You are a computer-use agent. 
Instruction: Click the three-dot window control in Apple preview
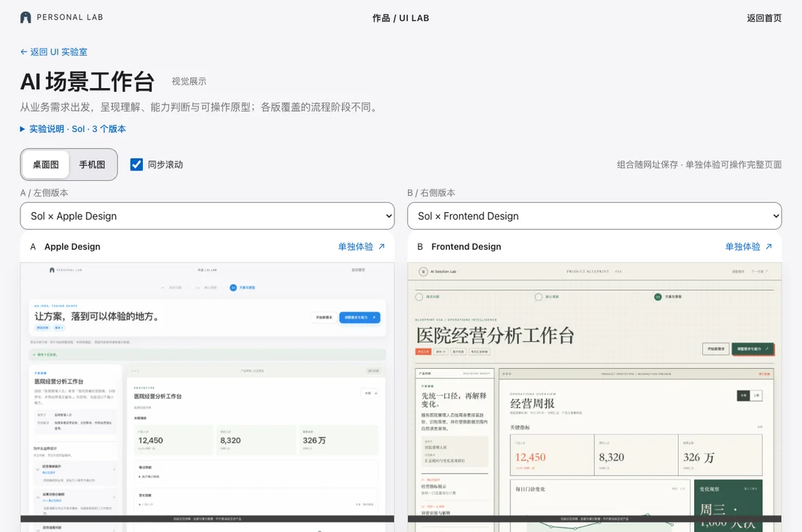pyautogui.click(x=135, y=370)
